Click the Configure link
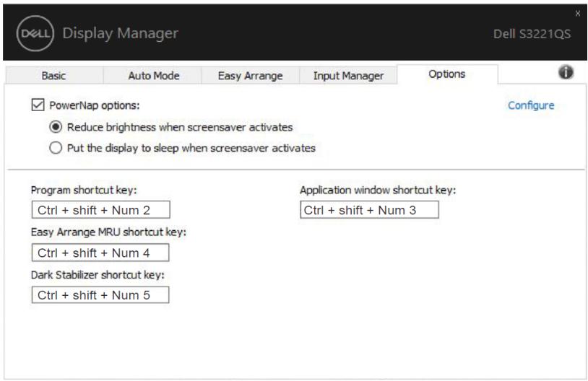The height and width of the screenshot is (381, 588). pyautogui.click(x=531, y=105)
